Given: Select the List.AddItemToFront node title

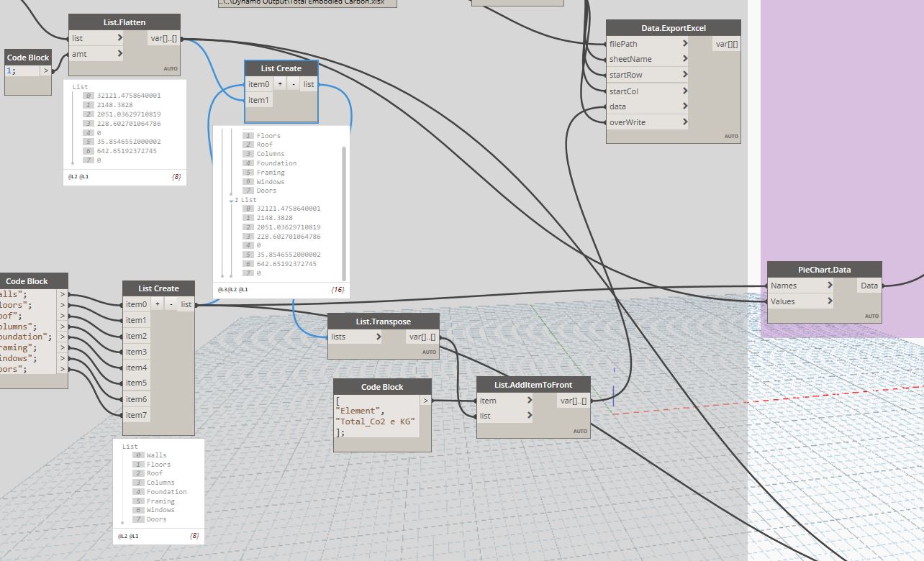Looking at the screenshot, I should click(x=533, y=385).
